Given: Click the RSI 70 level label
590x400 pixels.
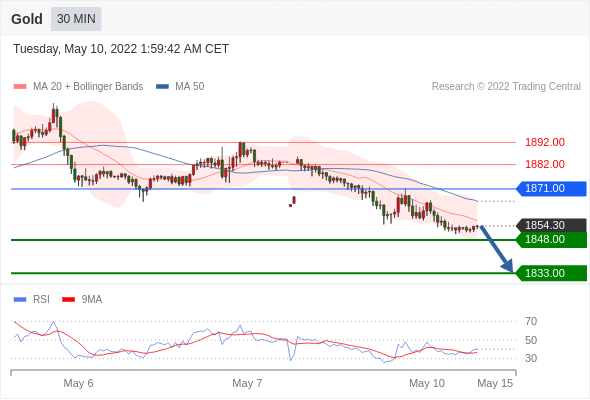Looking at the screenshot, I should (531, 321).
